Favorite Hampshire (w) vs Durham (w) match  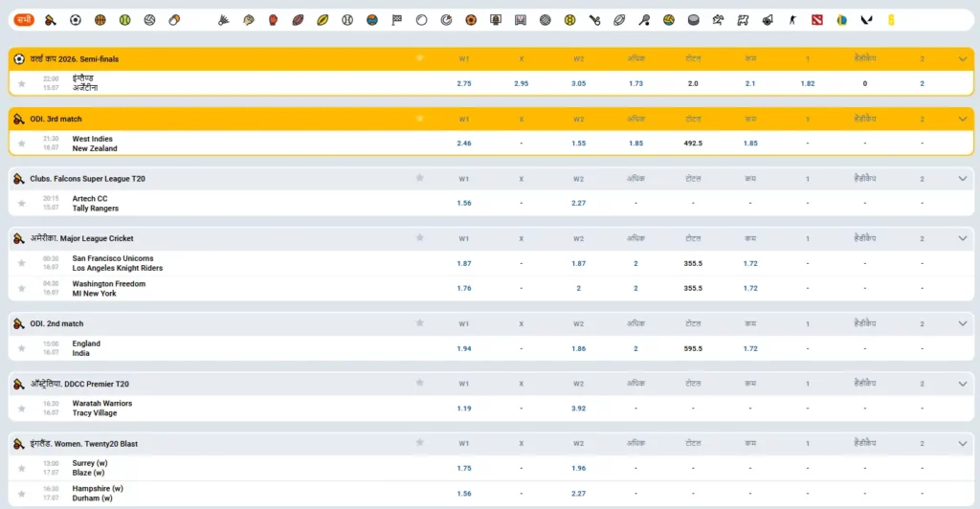point(22,494)
